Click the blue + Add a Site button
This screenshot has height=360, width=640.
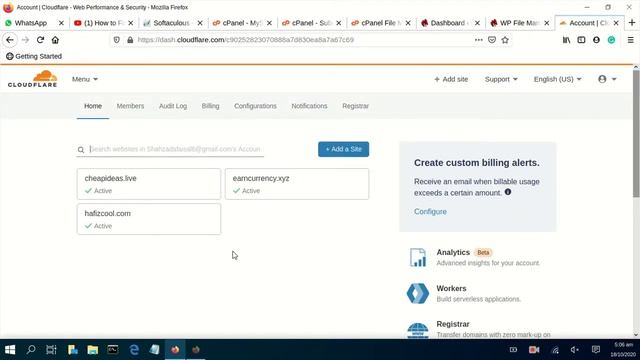coord(344,149)
